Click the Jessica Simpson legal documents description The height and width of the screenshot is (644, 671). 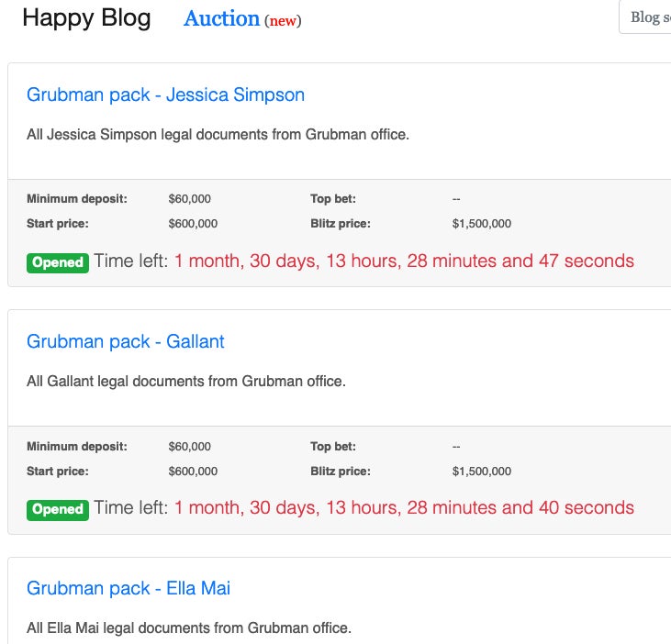point(218,135)
